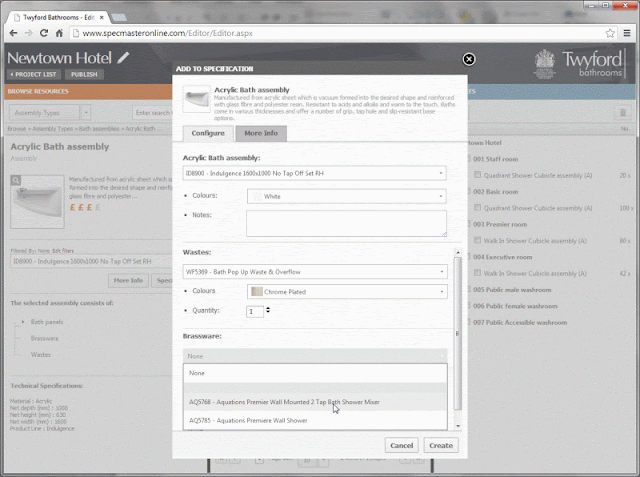This screenshot has height=477, width=640.
Task: Click the Chrome Plated colour swatch
Action: tap(257, 291)
